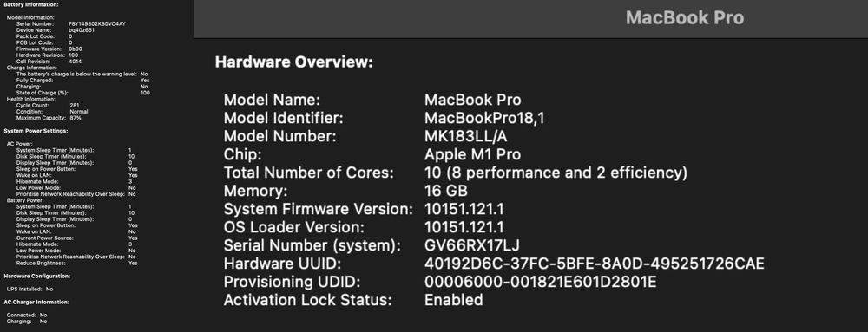
Task: Select the cycle count value '281'
Action: (x=74, y=105)
